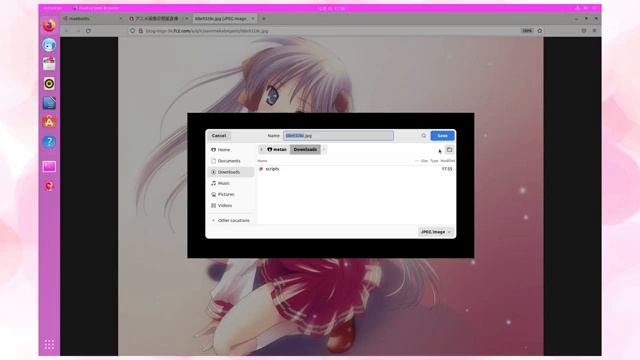
Task: Reload the page in Firefox
Action: [88, 31]
